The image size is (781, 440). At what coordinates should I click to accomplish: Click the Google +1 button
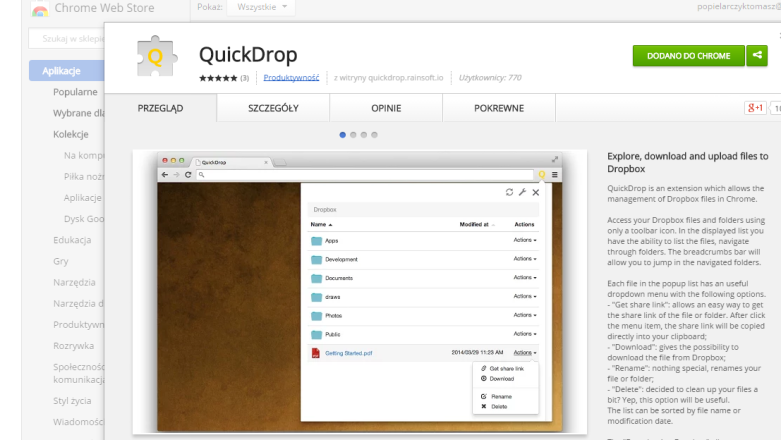point(755,108)
